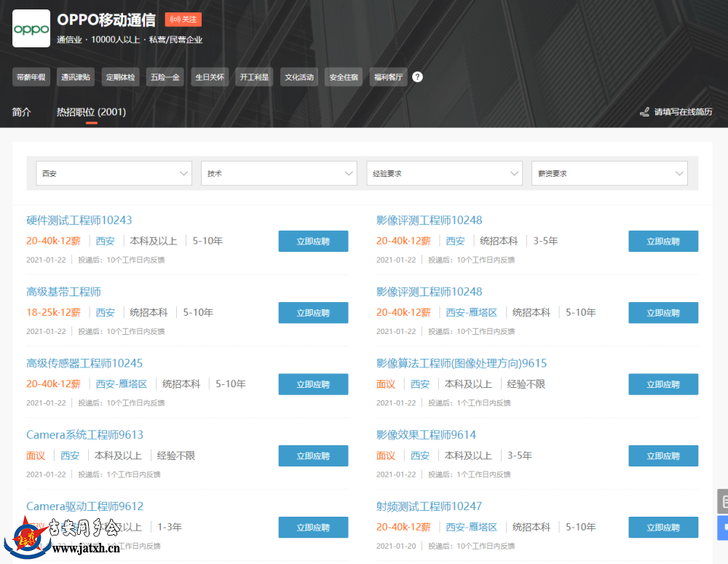
Task: Open job 射频测试工程师10247
Action: point(429,506)
